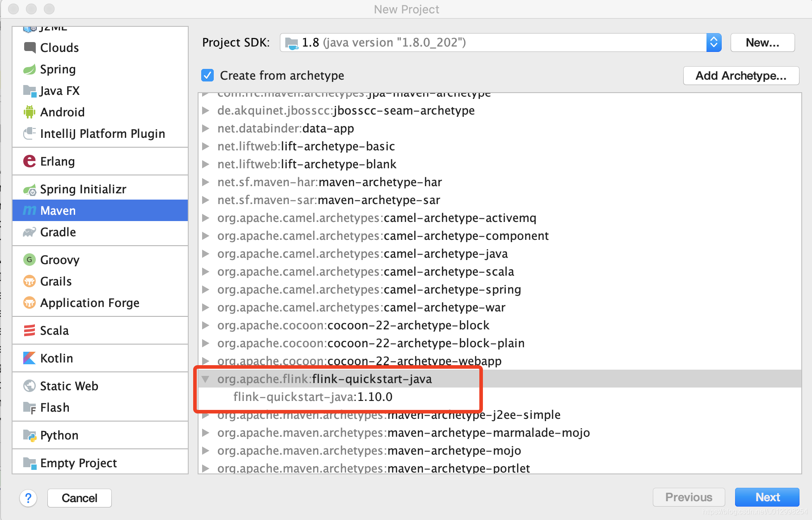Click the Application Forge icon

(30, 303)
